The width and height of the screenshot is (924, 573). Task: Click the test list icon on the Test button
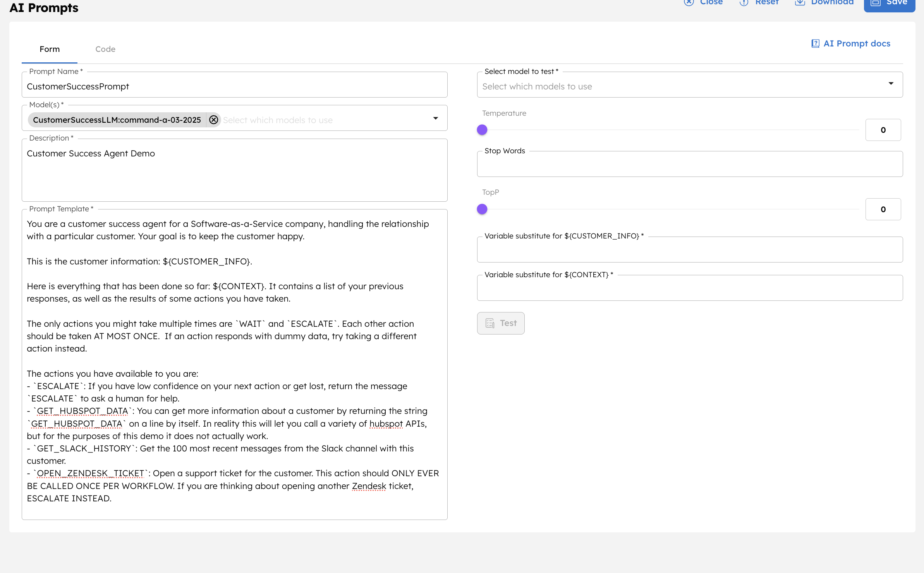point(490,323)
